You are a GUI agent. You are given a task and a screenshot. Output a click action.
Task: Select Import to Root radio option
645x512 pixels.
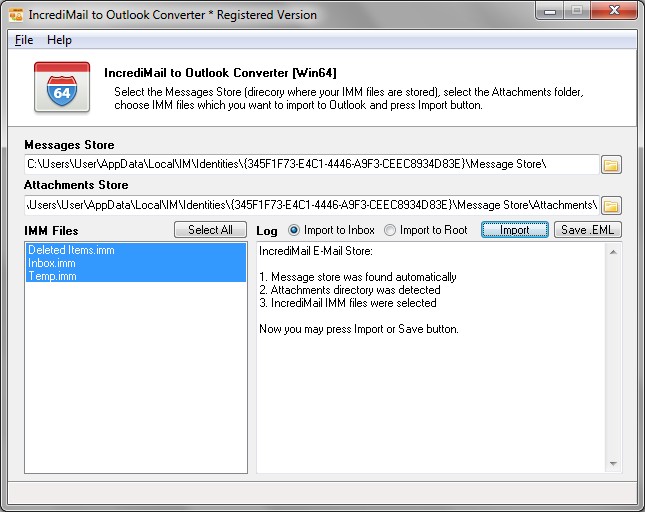click(x=426, y=230)
